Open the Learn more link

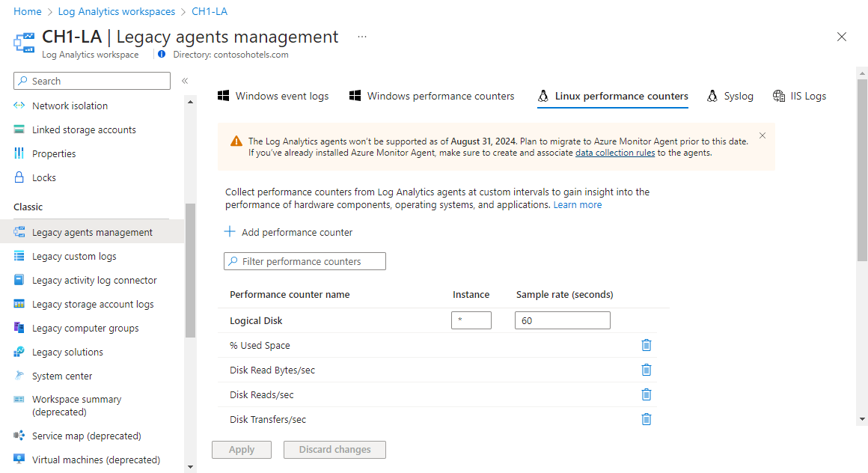pyautogui.click(x=578, y=204)
